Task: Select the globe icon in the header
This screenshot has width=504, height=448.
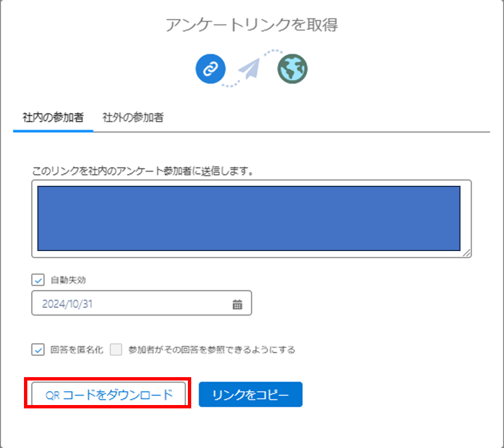Action: [292, 69]
